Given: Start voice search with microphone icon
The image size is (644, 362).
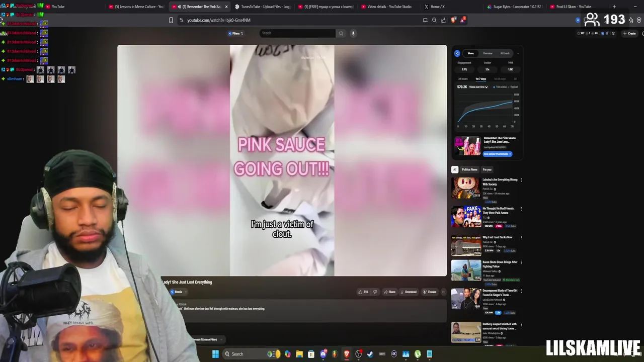Looking at the screenshot, I should pyautogui.click(x=353, y=33).
